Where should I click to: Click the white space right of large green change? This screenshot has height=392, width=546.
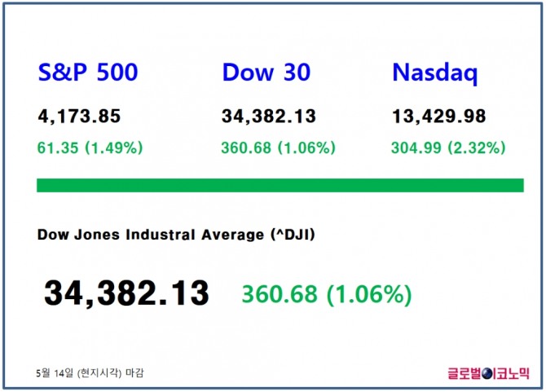[473, 293]
